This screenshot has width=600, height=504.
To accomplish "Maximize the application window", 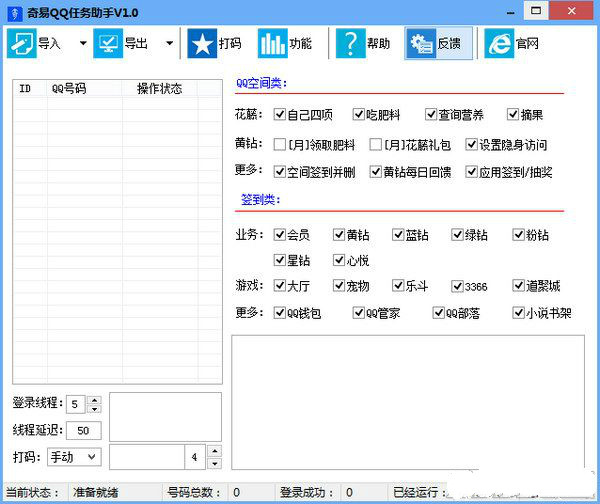I will (x=536, y=11).
